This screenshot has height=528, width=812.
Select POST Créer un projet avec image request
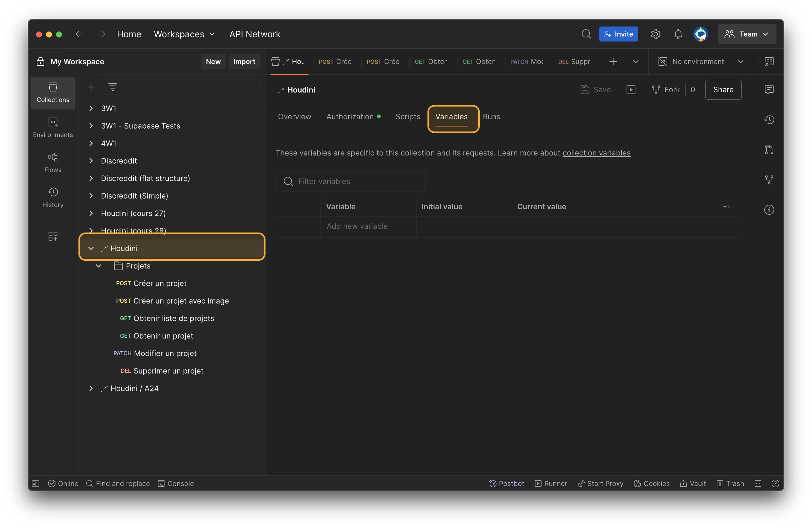point(172,301)
